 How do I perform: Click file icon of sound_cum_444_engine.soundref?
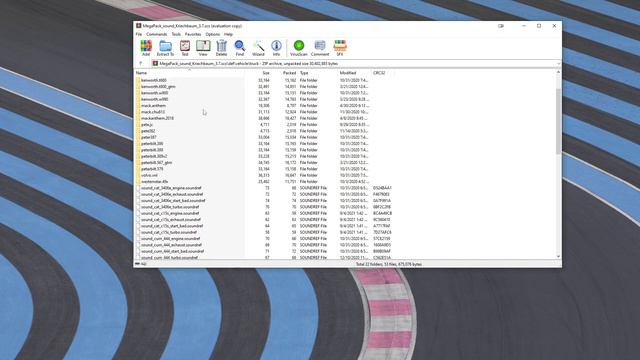pos(138,238)
